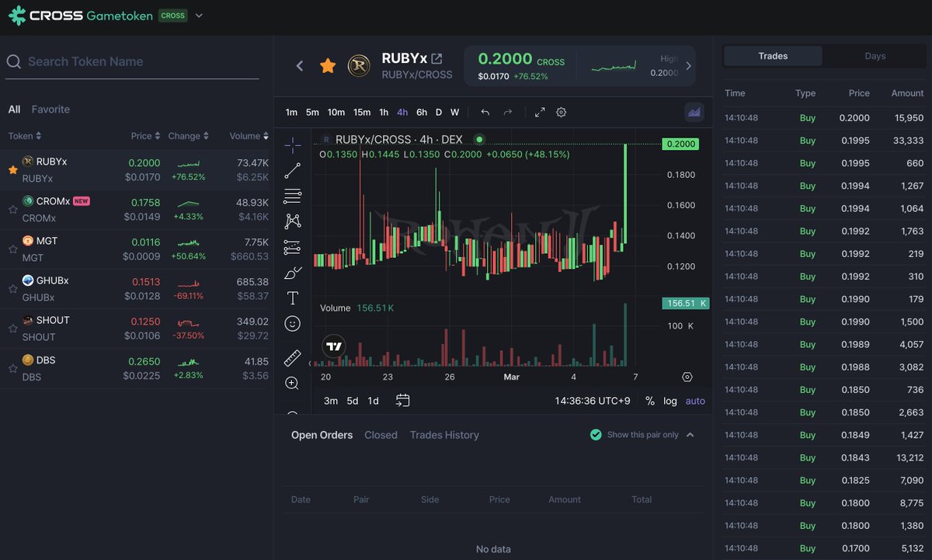Sort tokens by Volume column
This screenshot has height=560, width=932.
coord(249,136)
